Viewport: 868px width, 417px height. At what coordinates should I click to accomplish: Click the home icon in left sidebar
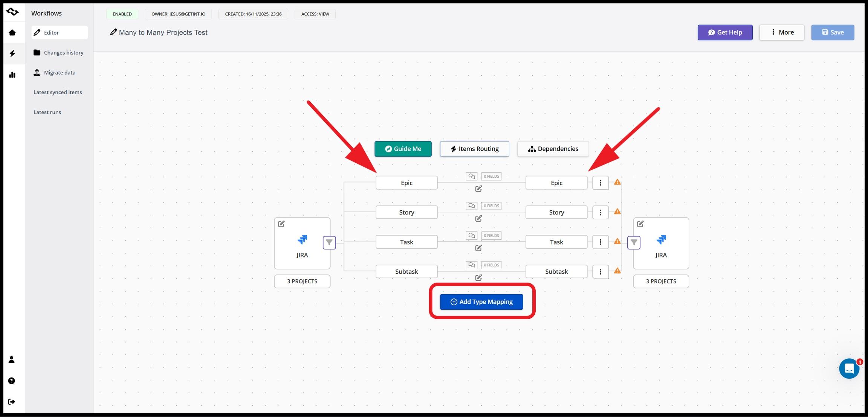pos(12,33)
